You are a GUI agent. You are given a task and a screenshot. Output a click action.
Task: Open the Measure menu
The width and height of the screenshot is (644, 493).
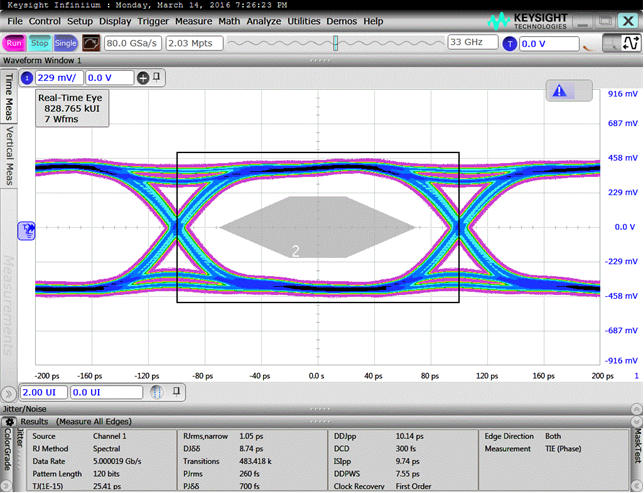click(193, 21)
